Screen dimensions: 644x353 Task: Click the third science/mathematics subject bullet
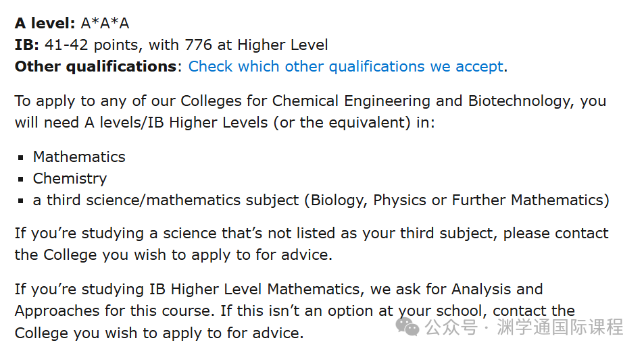pyautogui.click(x=321, y=200)
